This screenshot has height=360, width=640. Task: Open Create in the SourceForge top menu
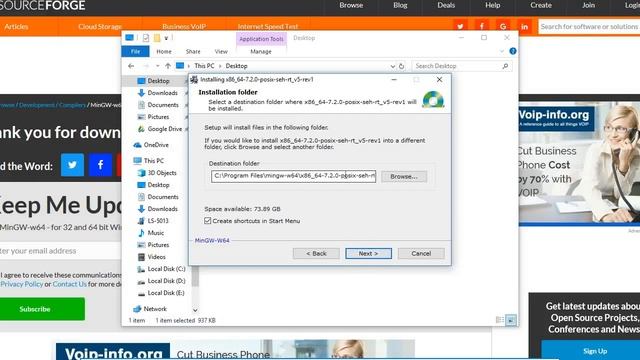[541, 5]
